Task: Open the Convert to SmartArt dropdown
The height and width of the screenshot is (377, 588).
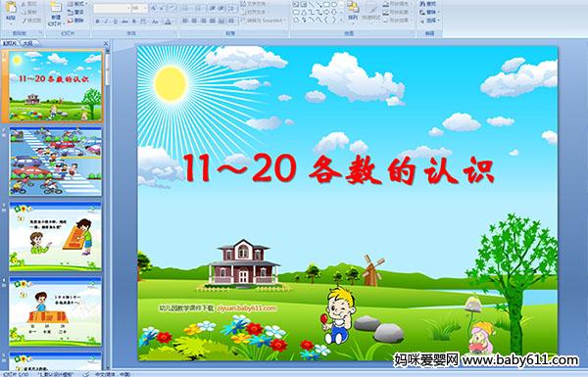Action: [264, 21]
